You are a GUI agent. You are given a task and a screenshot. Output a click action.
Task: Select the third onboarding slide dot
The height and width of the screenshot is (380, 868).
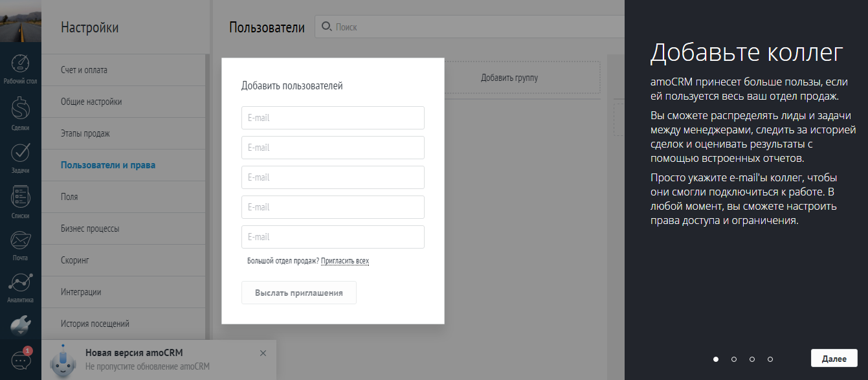tap(751, 357)
